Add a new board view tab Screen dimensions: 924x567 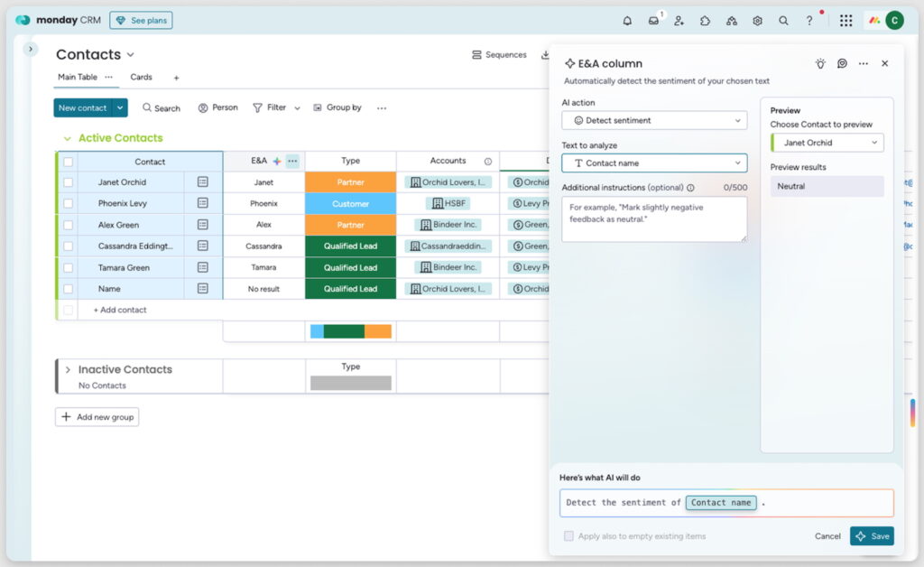click(x=176, y=78)
